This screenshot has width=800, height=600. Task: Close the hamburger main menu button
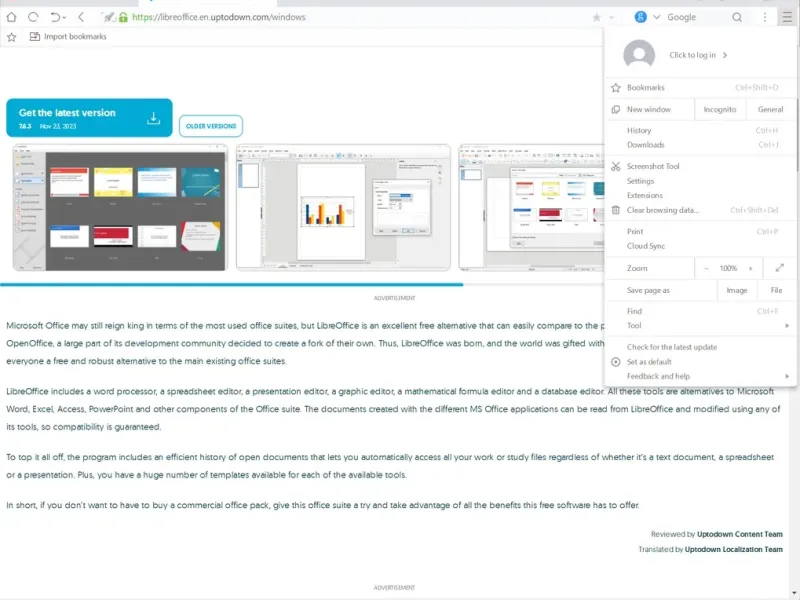(787, 17)
